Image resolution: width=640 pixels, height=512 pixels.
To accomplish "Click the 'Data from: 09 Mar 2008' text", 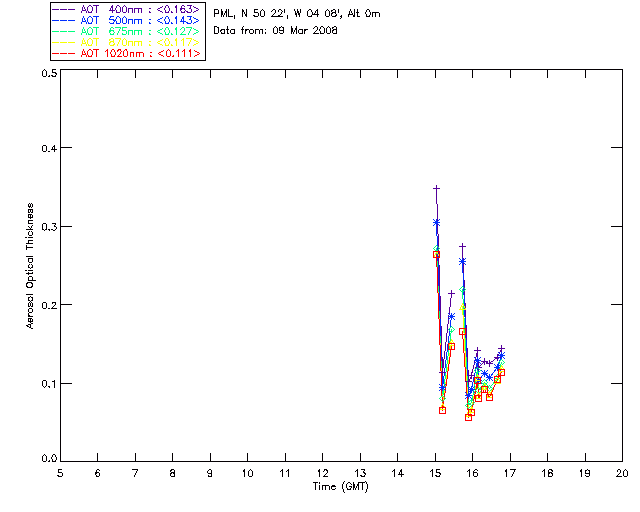I will click(x=275, y=31).
